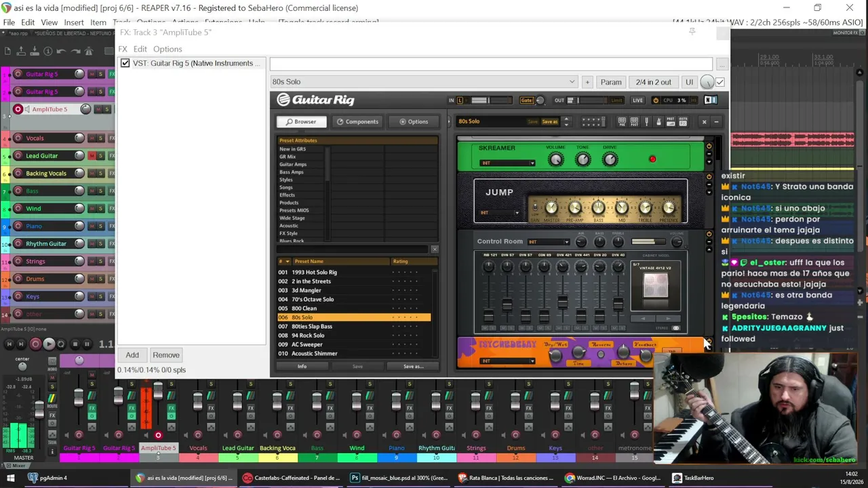This screenshot has width=868, height=488.
Task: Open Guitar Rig Preset Volume icon
Action: 671,122
